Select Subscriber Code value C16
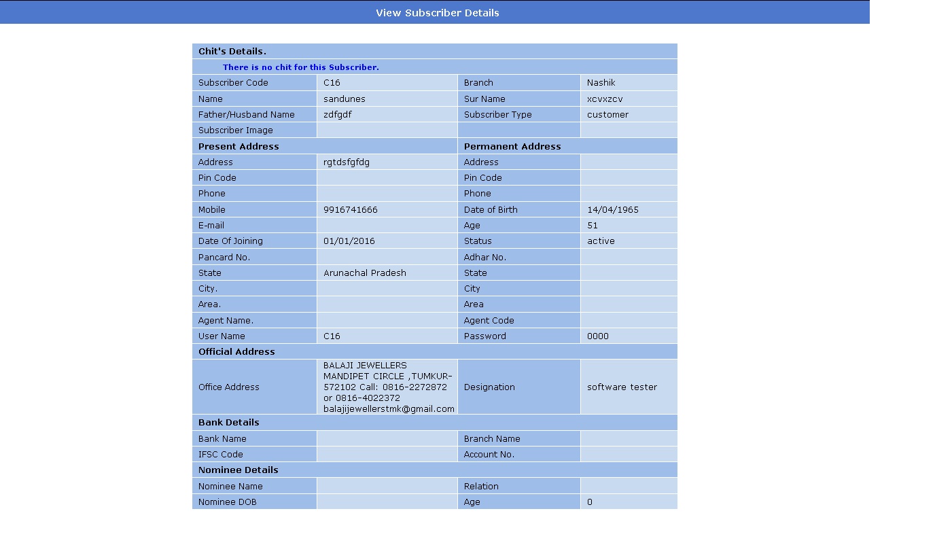935x560 pixels. coord(332,83)
